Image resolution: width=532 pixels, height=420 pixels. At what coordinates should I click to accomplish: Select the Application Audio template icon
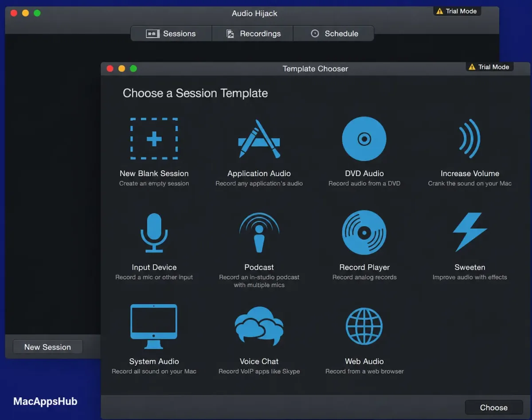click(259, 139)
